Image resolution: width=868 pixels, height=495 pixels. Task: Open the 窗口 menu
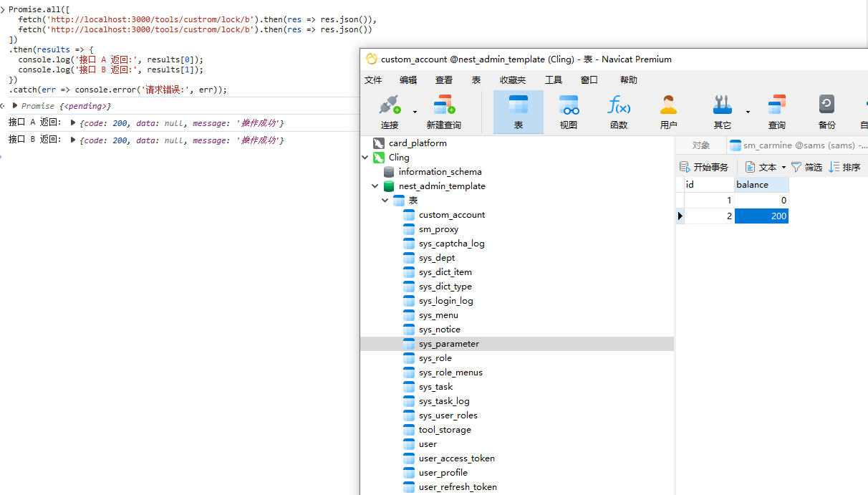point(589,80)
